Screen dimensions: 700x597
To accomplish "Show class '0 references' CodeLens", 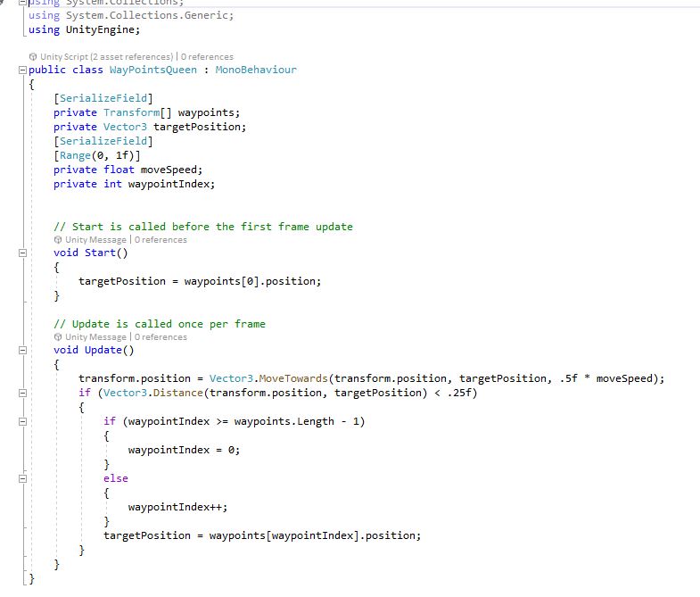I will coord(208,57).
